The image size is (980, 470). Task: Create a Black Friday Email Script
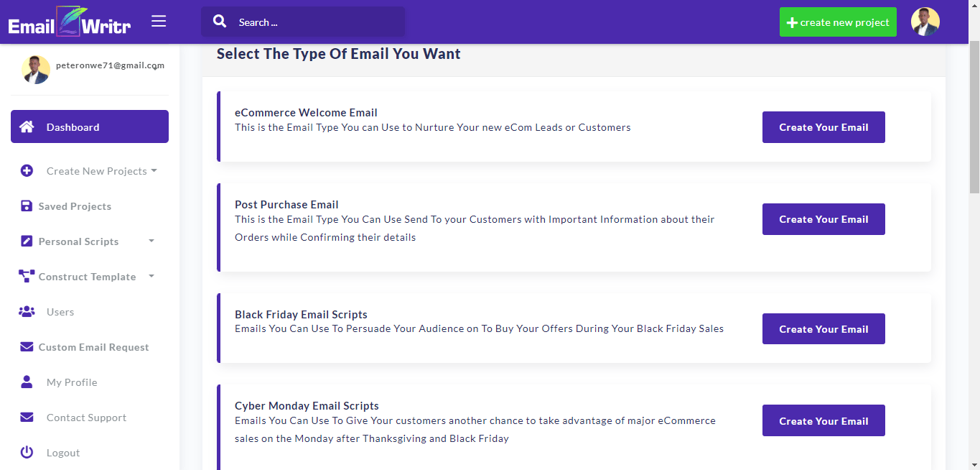tap(823, 329)
